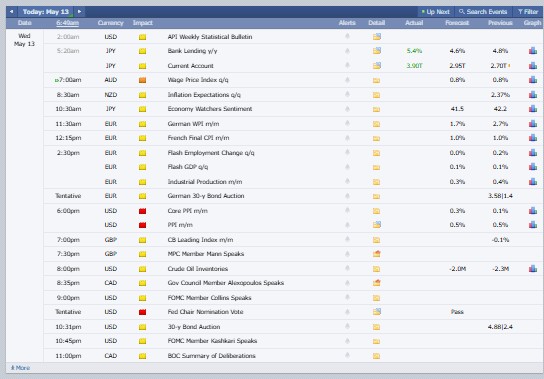This screenshot has height=379, width=544.
Task: Select the German 30-y Bond Auction event
Action: click(206, 196)
